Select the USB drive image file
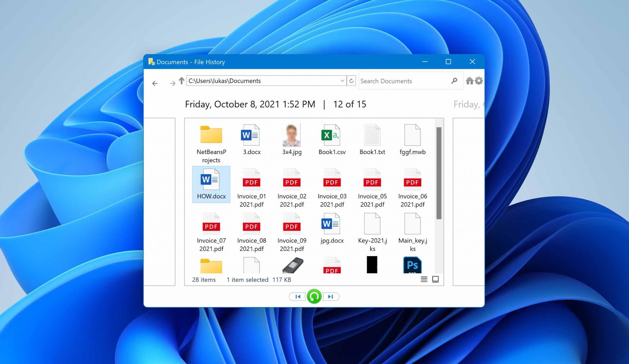The height and width of the screenshot is (364, 629). point(292,265)
